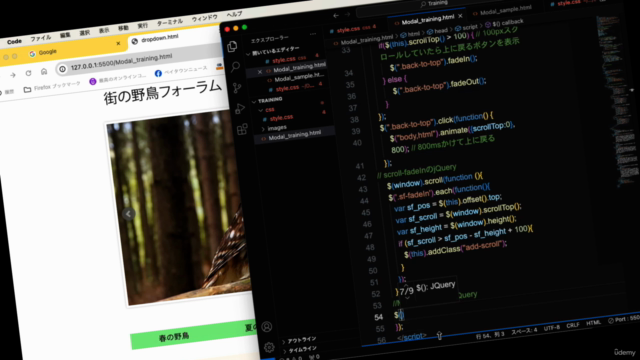Screen dimensions: 640x360
Task: Click the site information icon in Firefox URL bar
Action: click(x=62, y=69)
